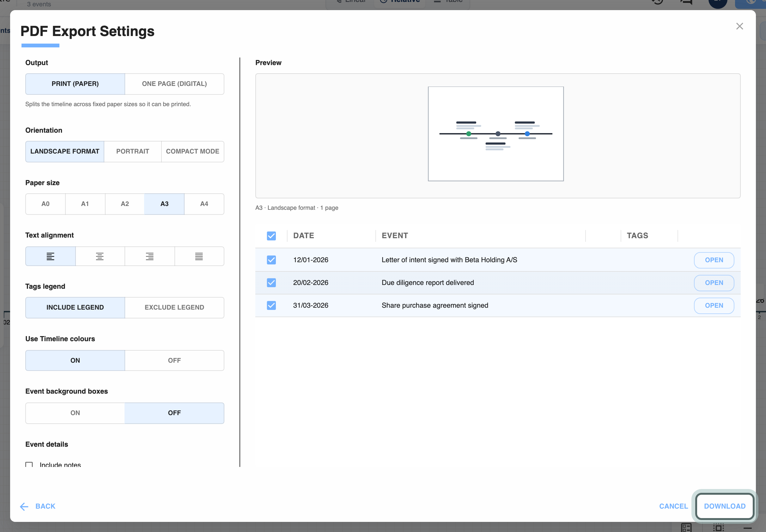Click the blue event dot in preview

click(x=527, y=134)
